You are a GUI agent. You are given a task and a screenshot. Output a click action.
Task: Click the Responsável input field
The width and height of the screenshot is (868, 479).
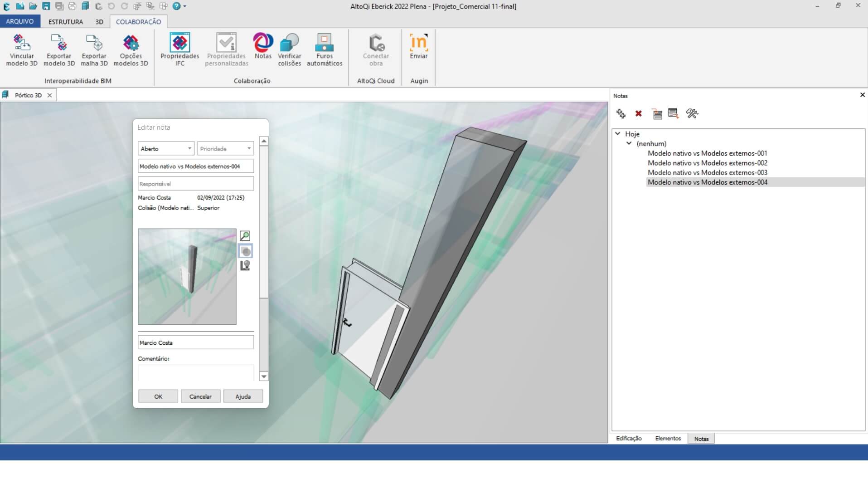[x=196, y=184]
